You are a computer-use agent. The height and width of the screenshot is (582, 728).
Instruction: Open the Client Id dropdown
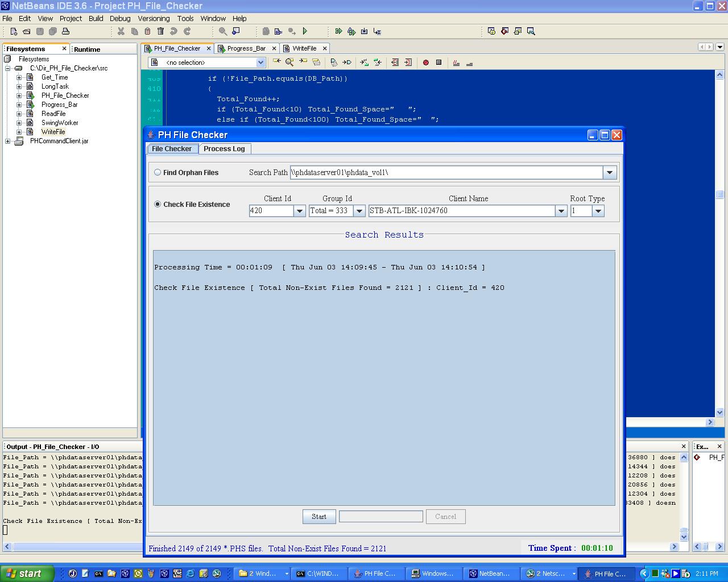(x=299, y=211)
